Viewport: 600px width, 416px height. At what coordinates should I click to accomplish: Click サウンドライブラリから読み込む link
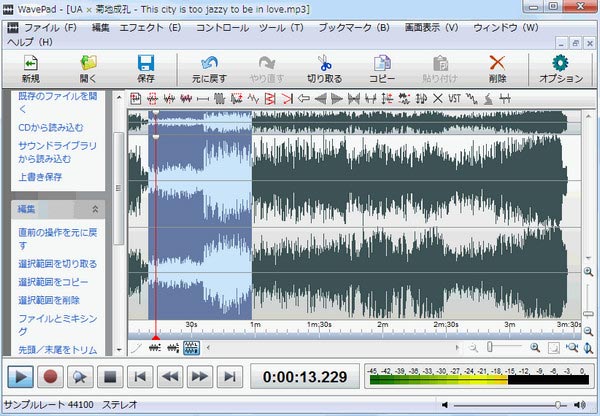coord(57,152)
